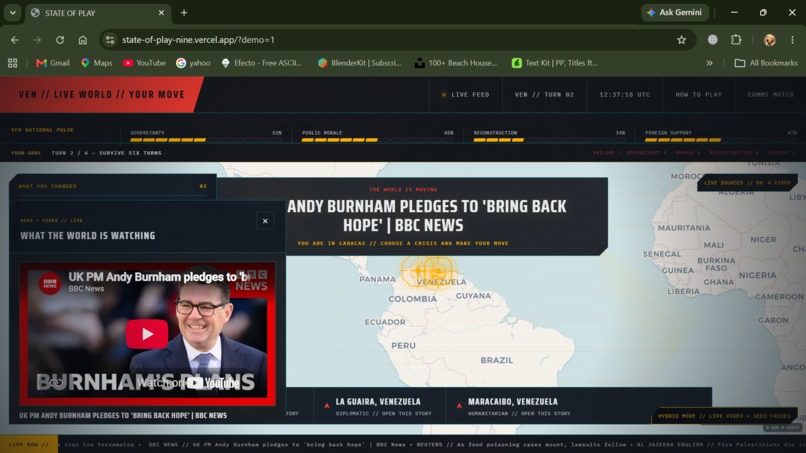Open the Text Kit bookmark
The width and height of the screenshot is (806, 453).
[555, 63]
